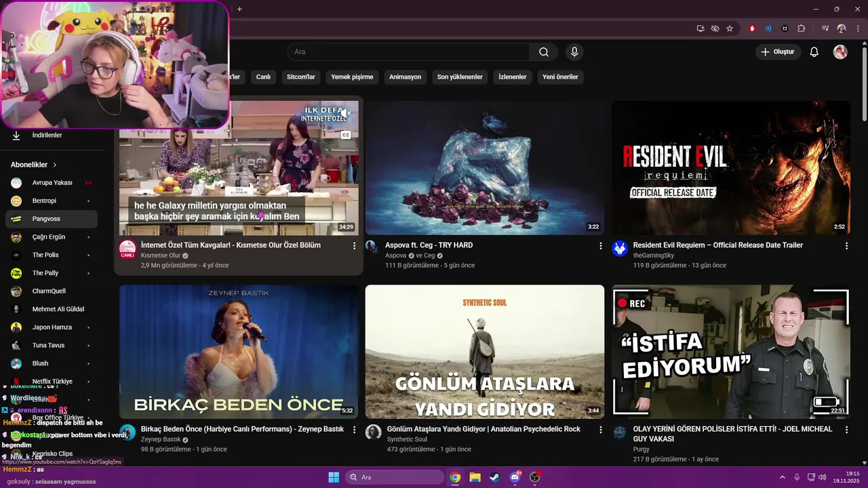
Task: Select the Sitcom'lar filter chip
Action: pos(300,77)
